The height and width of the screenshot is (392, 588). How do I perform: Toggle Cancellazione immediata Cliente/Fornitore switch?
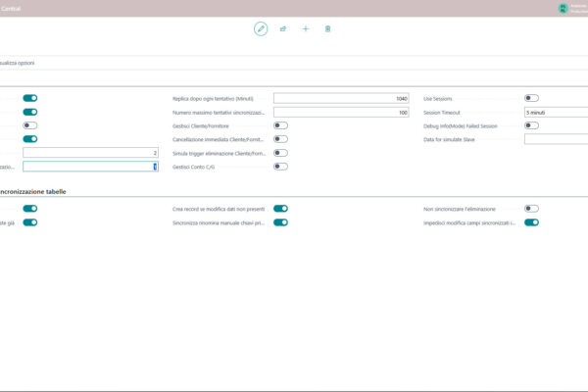280,139
